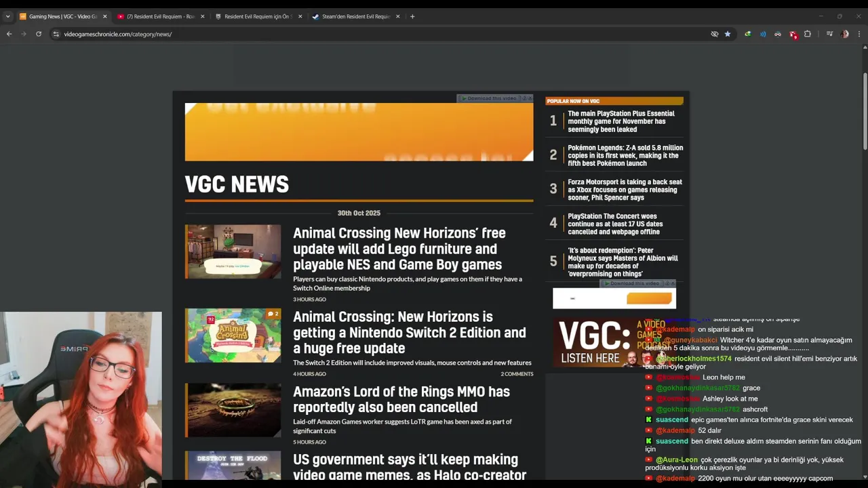The width and height of the screenshot is (868, 488).
Task: Switch to Steam'den Resident Evil Requiem tab
Action: pyautogui.click(x=355, y=16)
